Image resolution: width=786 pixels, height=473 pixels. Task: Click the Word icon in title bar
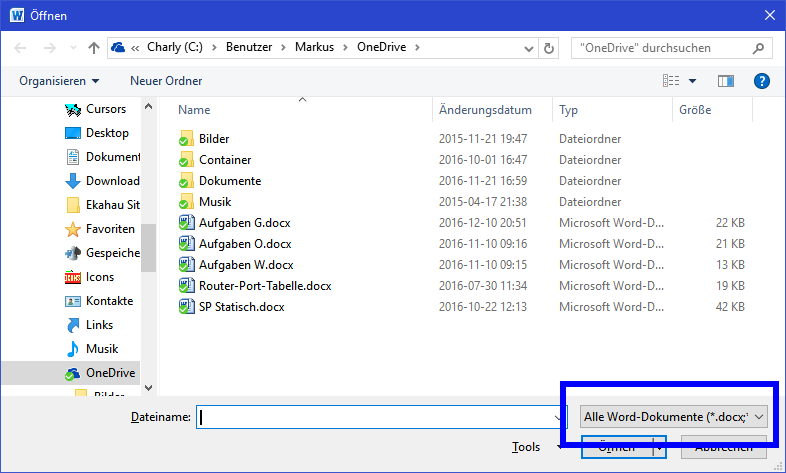coord(17,16)
